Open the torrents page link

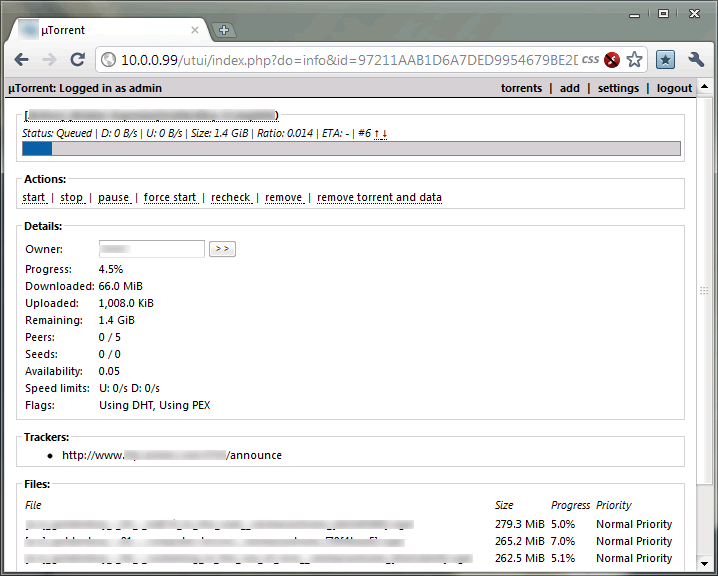(x=521, y=88)
